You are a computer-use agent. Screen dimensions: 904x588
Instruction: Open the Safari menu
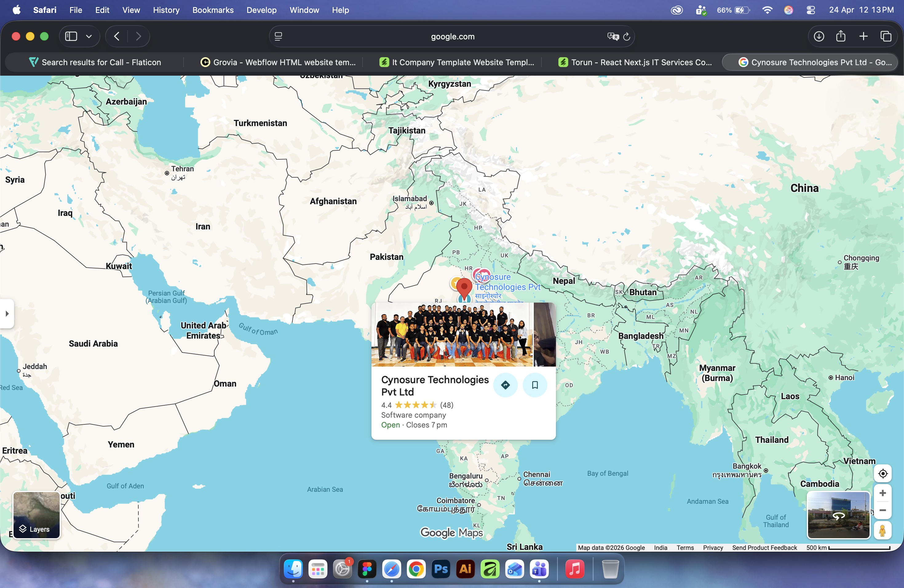tap(45, 10)
